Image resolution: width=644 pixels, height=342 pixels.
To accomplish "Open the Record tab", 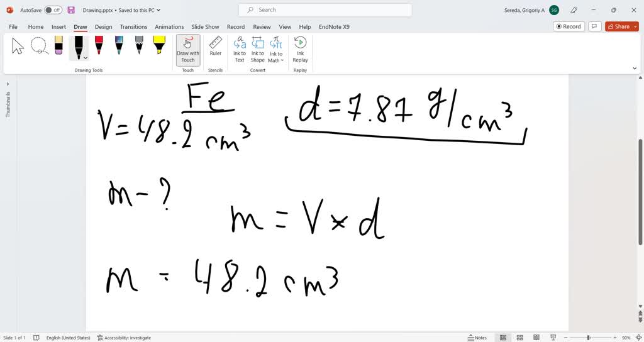I will 236,26.
